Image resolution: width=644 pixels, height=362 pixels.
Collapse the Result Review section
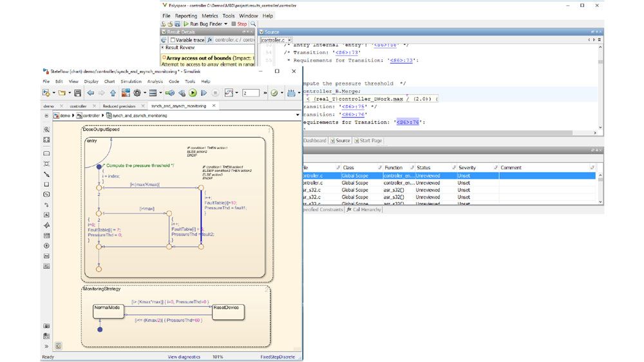(163, 48)
